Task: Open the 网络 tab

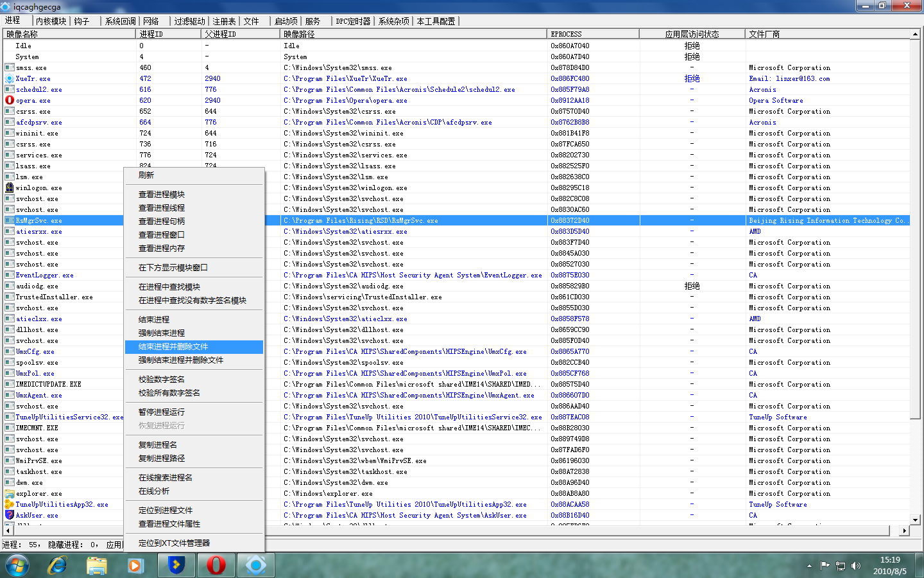Action: click(x=151, y=21)
